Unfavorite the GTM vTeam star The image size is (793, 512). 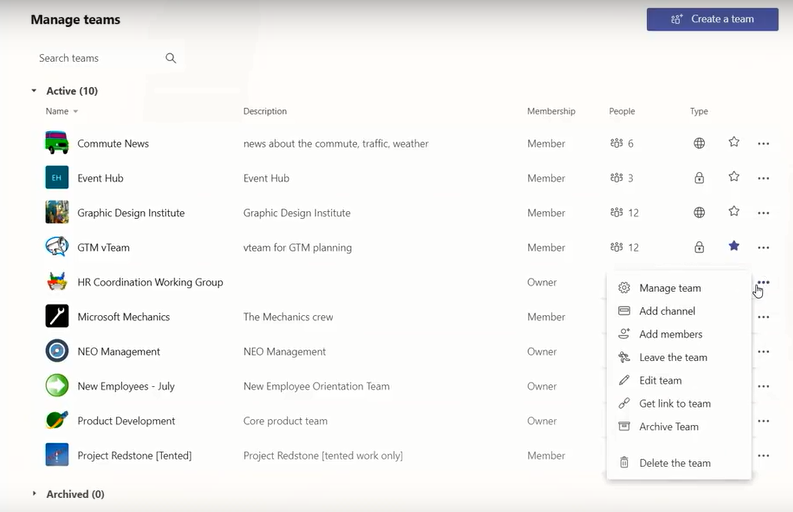(x=734, y=246)
